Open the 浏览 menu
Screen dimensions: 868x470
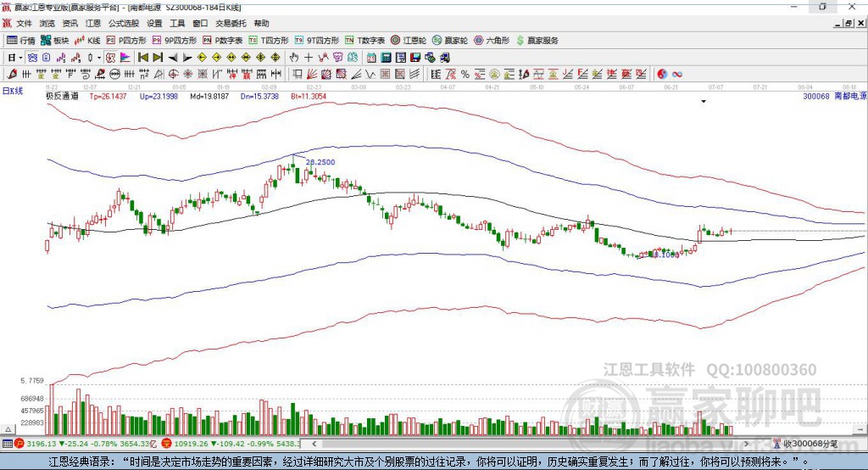tap(47, 23)
